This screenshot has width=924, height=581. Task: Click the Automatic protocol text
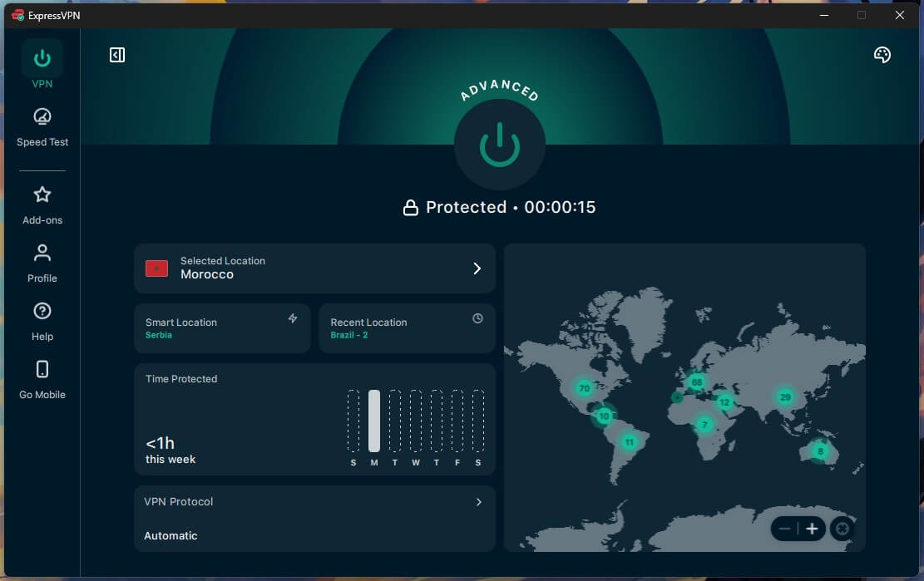tap(170, 535)
